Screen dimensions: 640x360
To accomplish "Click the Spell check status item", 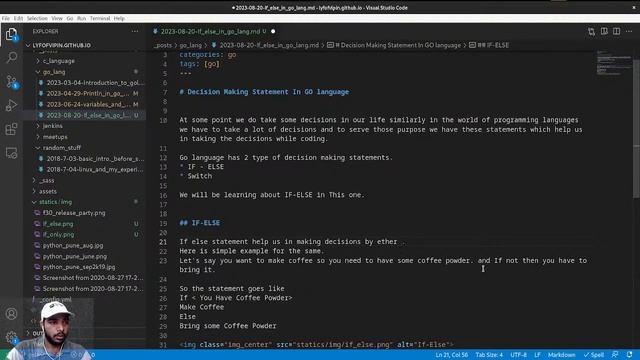I will pos(593,355).
